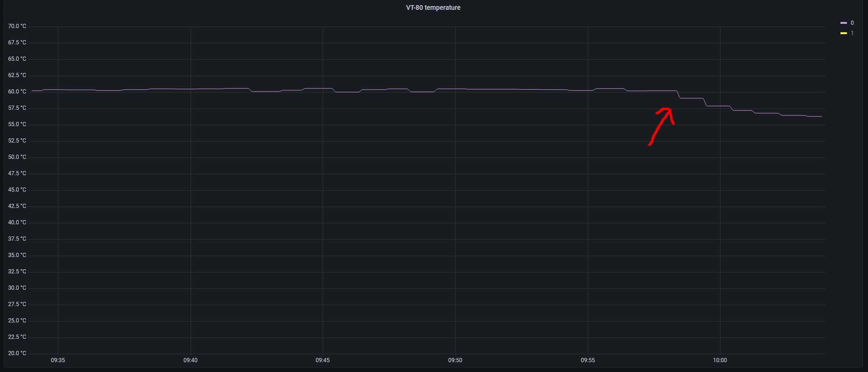Click the 55.0 °C axis label
Viewport: 868px width, 372px height.
click(x=17, y=124)
